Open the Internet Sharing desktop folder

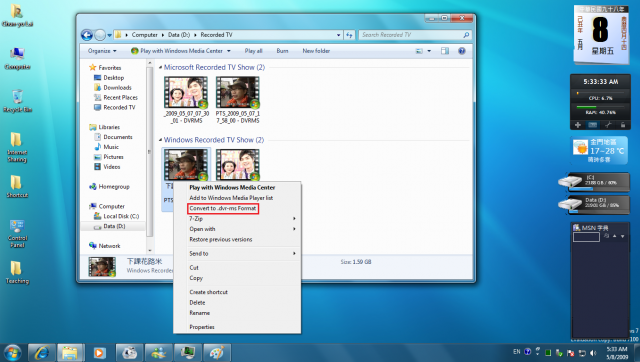point(17,147)
